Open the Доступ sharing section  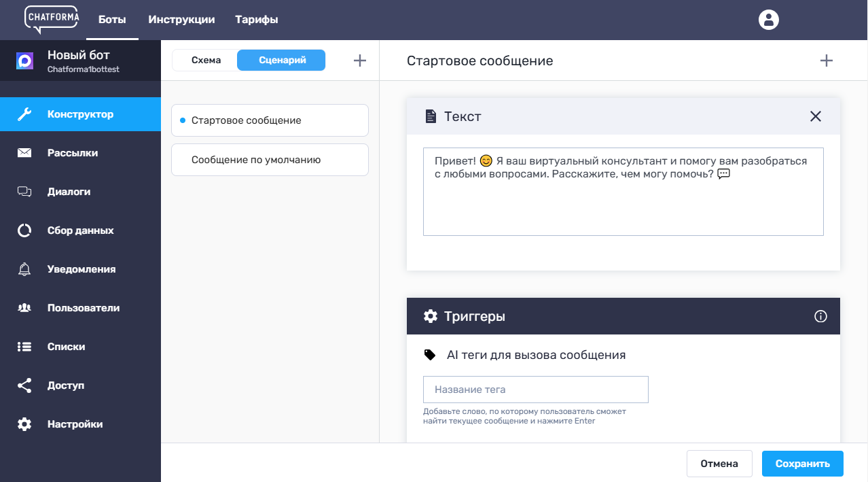[x=66, y=385]
